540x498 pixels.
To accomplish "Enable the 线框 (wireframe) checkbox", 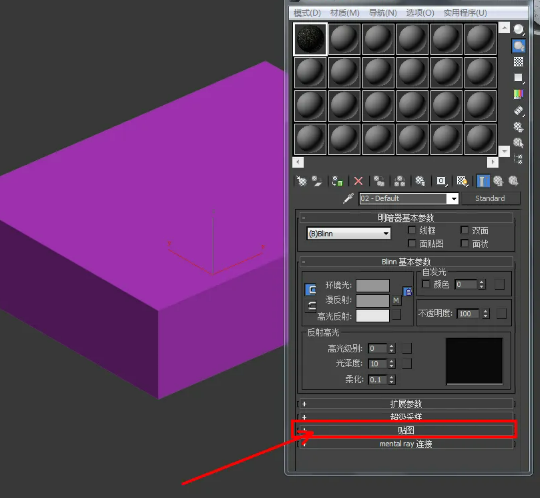I will pos(412,230).
